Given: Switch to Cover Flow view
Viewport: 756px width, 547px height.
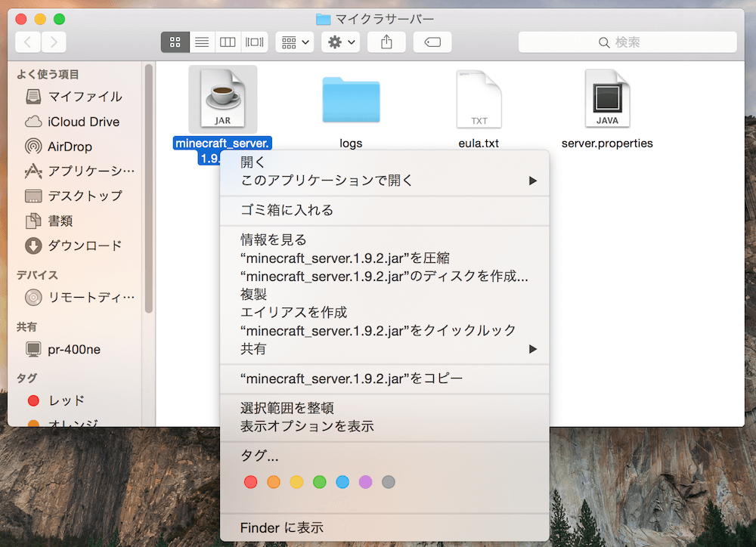Looking at the screenshot, I should coord(254,42).
